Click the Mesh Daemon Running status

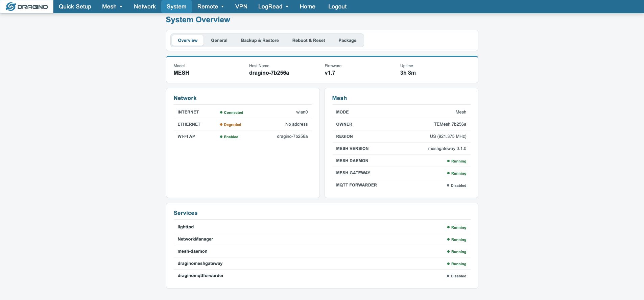coord(457,161)
